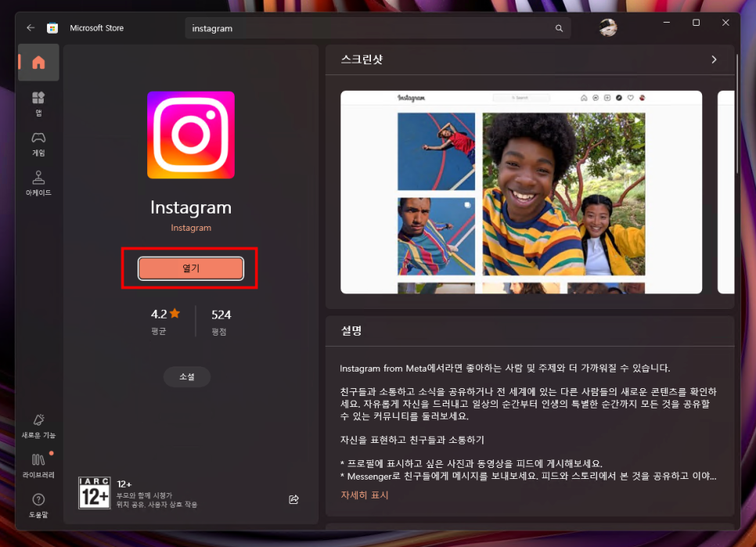756x547 pixels.
Task: Click the search magnifier icon
Action: pos(559,28)
